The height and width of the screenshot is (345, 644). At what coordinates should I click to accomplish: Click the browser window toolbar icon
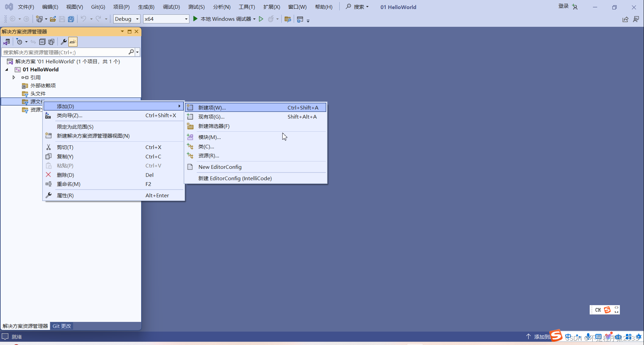click(x=300, y=19)
